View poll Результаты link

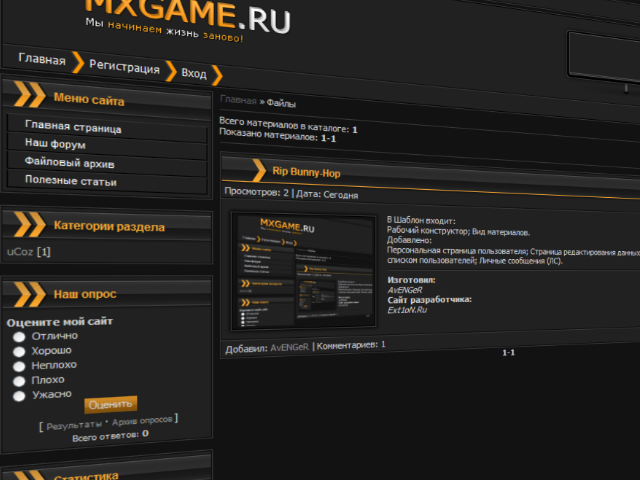(74, 425)
